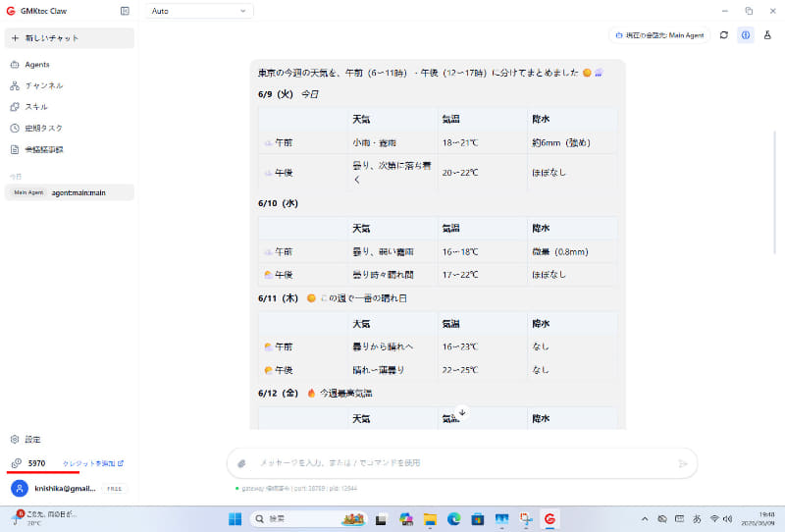785x532 pixels.
Task: Open the Windows Start menu
Action: pos(235,519)
